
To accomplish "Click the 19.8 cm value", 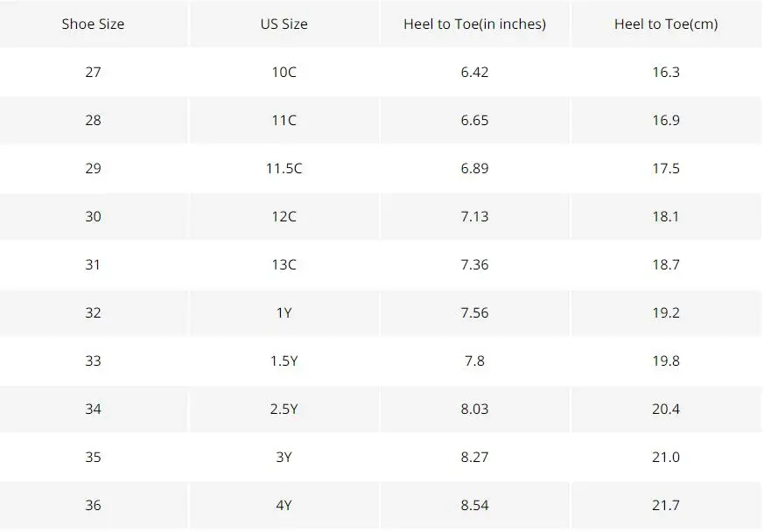I will tap(666, 361).
